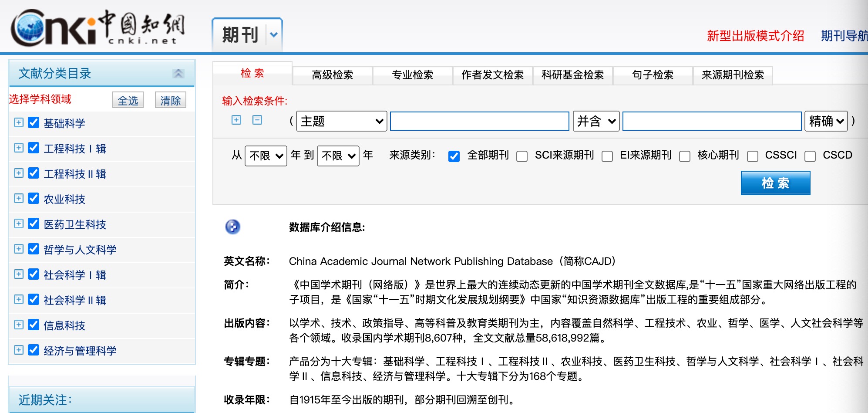Viewport: 868px width, 413px height.
Task: Open the 精确 match mode dropdown
Action: pyautogui.click(x=826, y=121)
